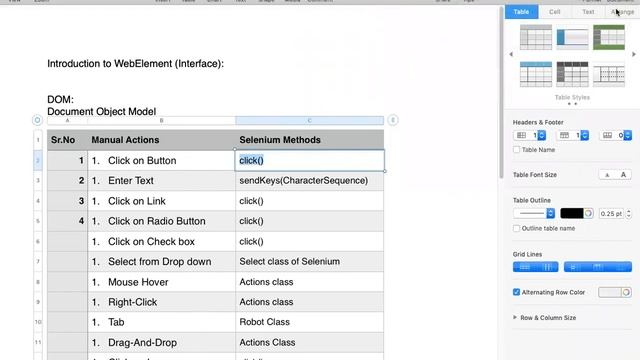Switch to the Cell tab
This screenshot has width=640, height=360.
[554, 12]
